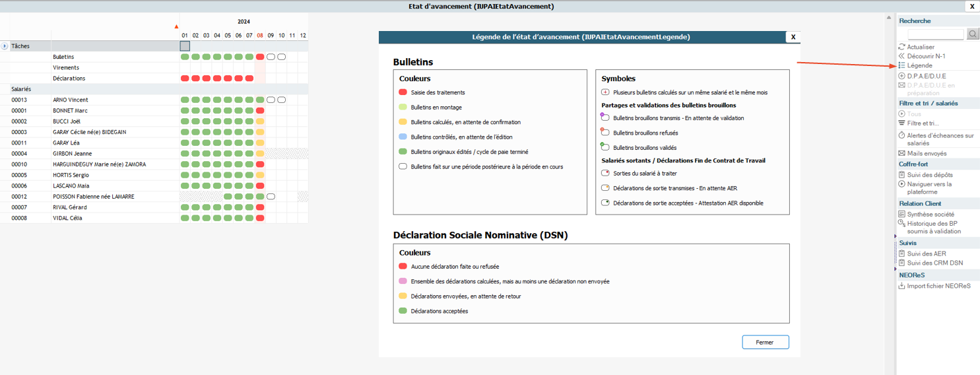
Task: Click Import fichier NEOReS
Action: point(938,286)
